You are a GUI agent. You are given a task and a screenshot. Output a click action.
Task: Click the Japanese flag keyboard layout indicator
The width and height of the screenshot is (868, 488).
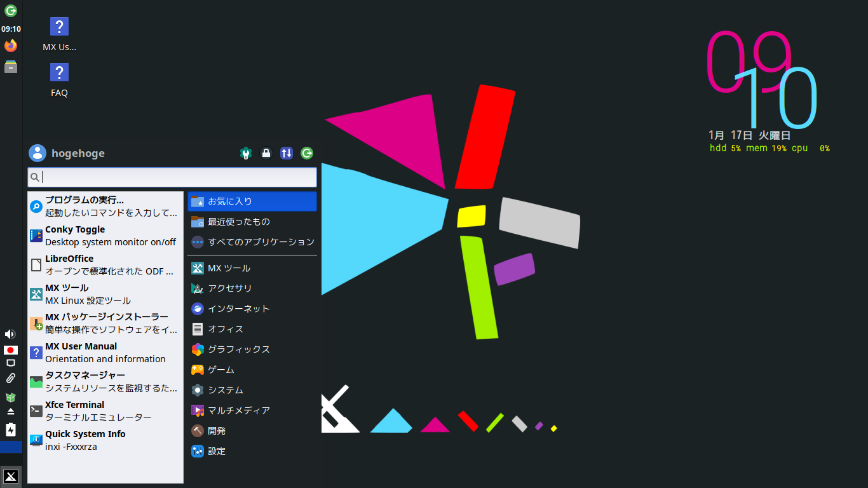pos(11,350)
